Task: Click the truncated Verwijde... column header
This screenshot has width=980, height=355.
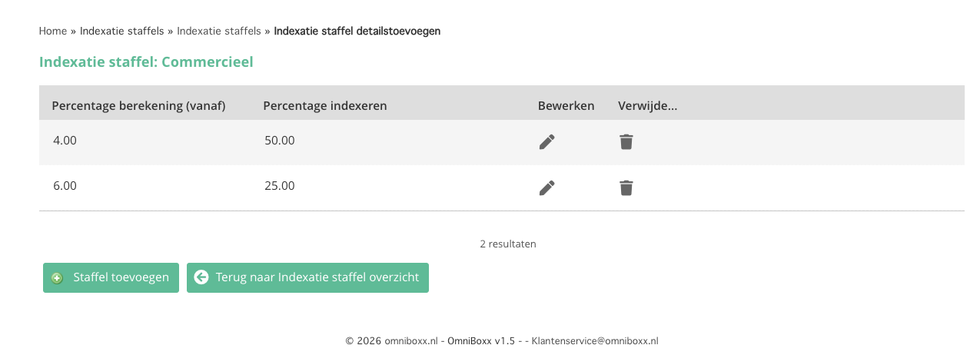Action: [647, 105]
